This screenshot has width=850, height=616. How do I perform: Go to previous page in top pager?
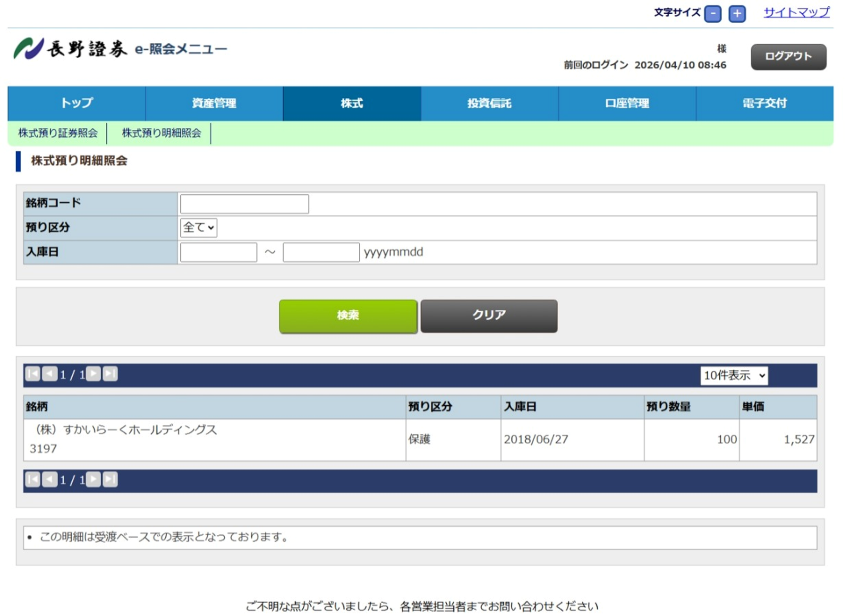pyautogui.click(x=50, y=374)
